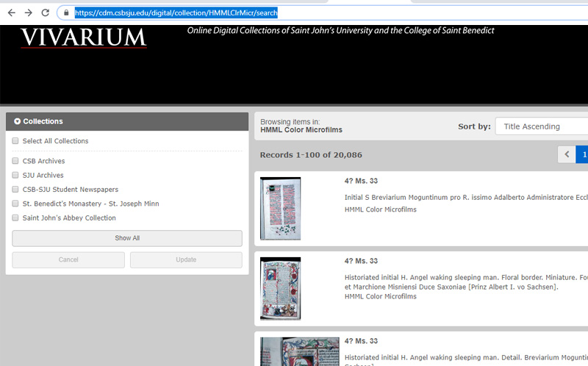The width and height of the screenshot is (588, 366).
Task: Go to previous results page arrow
Action: tap(566, 154)
